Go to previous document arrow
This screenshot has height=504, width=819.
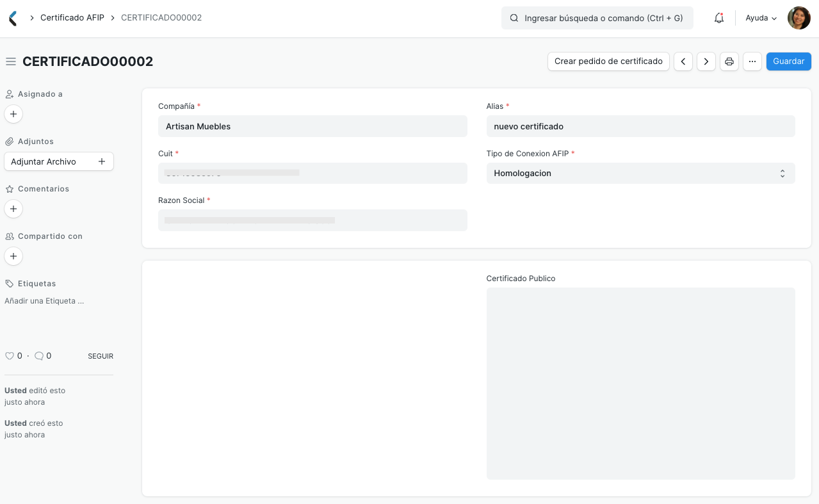click(x=683, y=61)
